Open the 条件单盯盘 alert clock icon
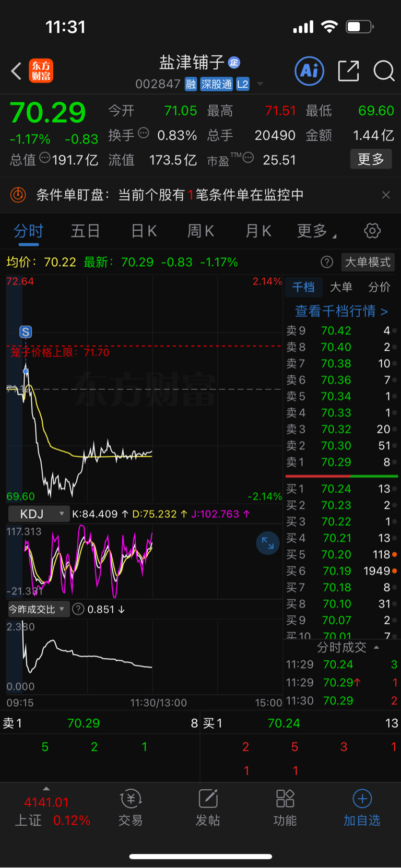This screenshot has height=868, width=401. point(18,195)
